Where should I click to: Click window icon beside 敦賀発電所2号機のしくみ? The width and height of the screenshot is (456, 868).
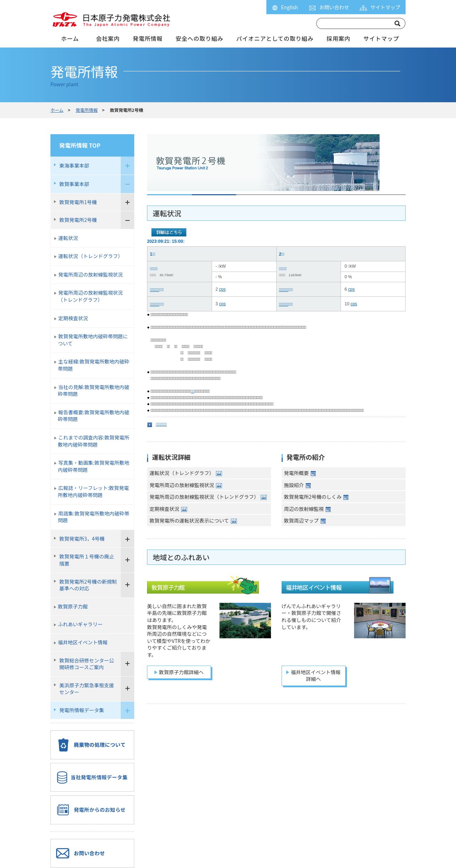pos(346,497)
